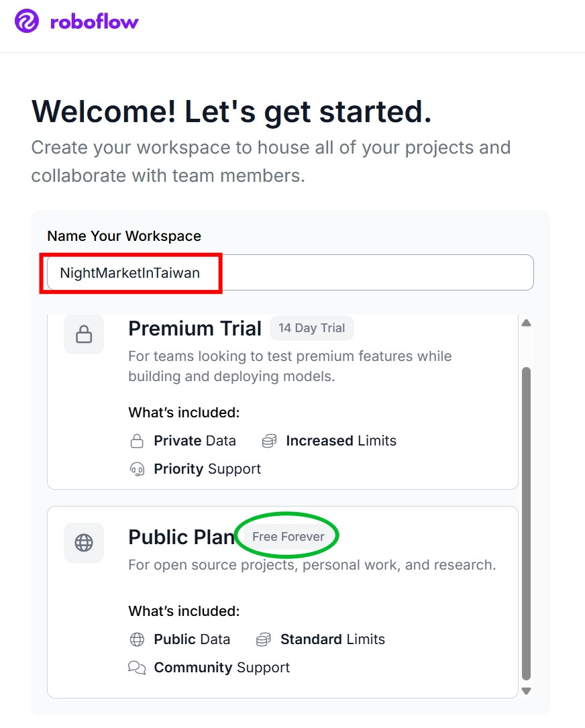Click the Private Data lock icon
The width and height of the screenshot is (585, 728).
(137, 441)
